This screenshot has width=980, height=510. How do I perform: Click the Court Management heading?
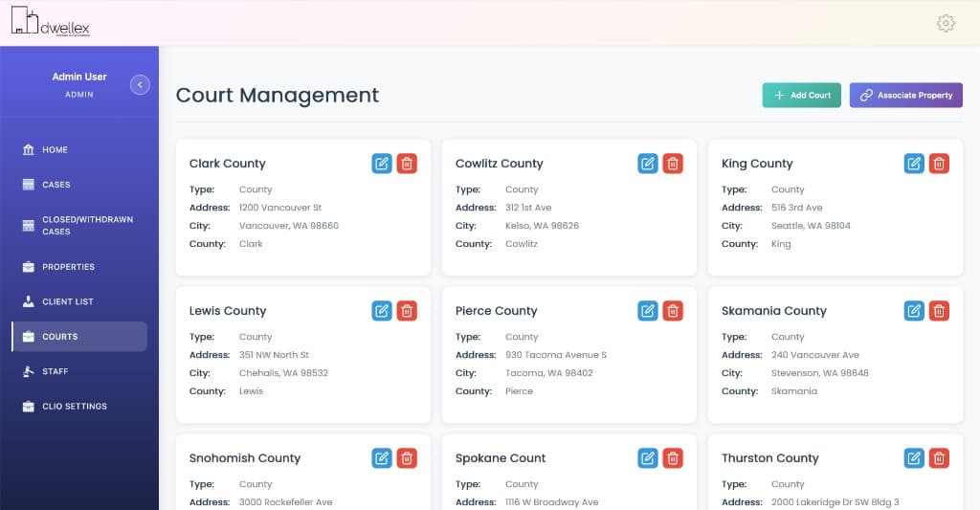[x=278, y=95]
